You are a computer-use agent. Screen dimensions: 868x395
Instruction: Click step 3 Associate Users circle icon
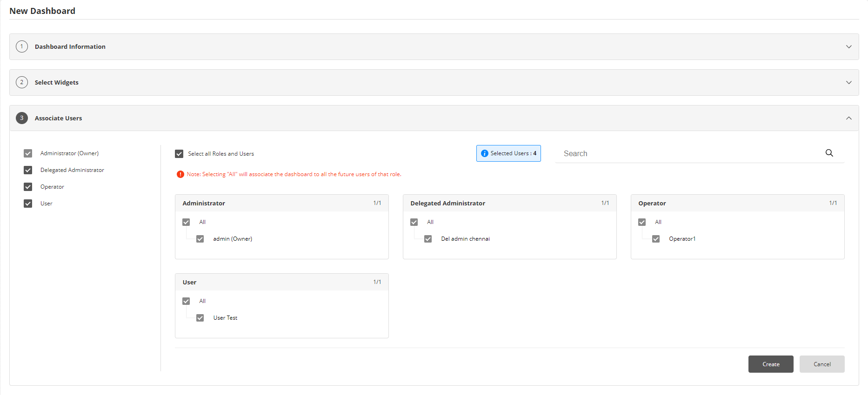tap(22, 118)
